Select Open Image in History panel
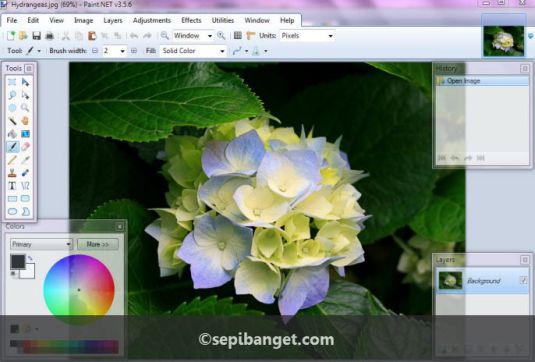This screenshot has width=535, height=362. pos(482,81)
